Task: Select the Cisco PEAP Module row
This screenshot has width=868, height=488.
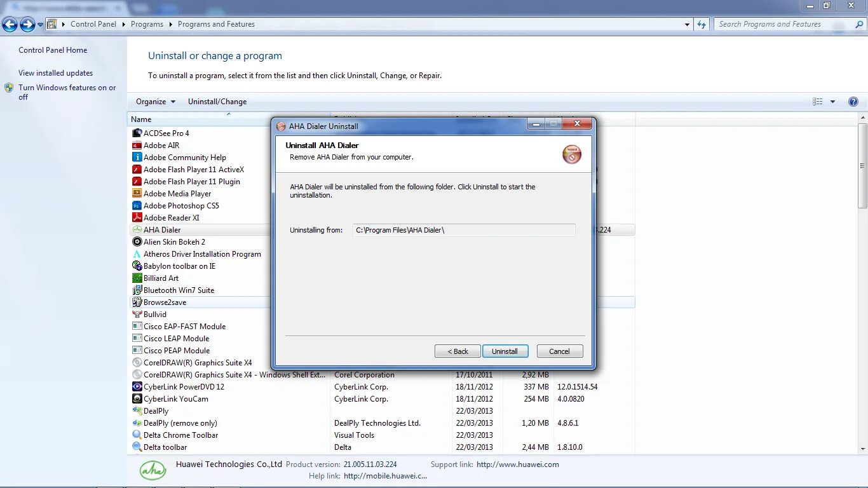Action: (x=381, y=350)
